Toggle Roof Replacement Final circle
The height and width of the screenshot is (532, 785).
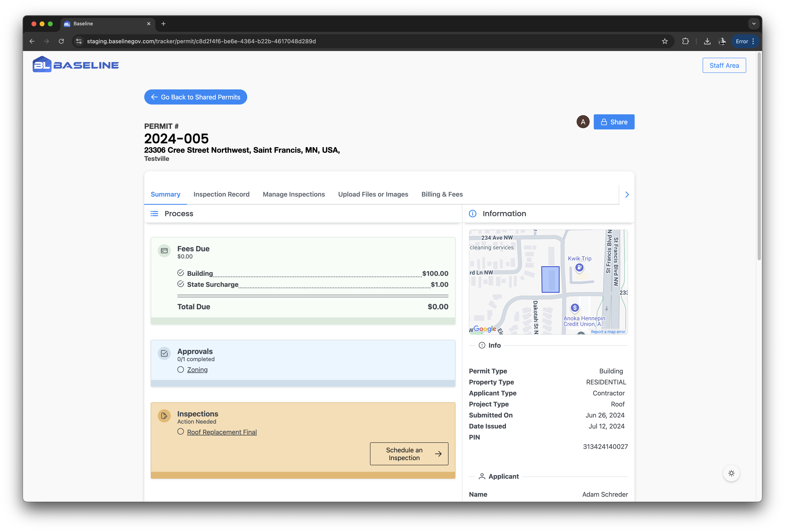[181, 432]
